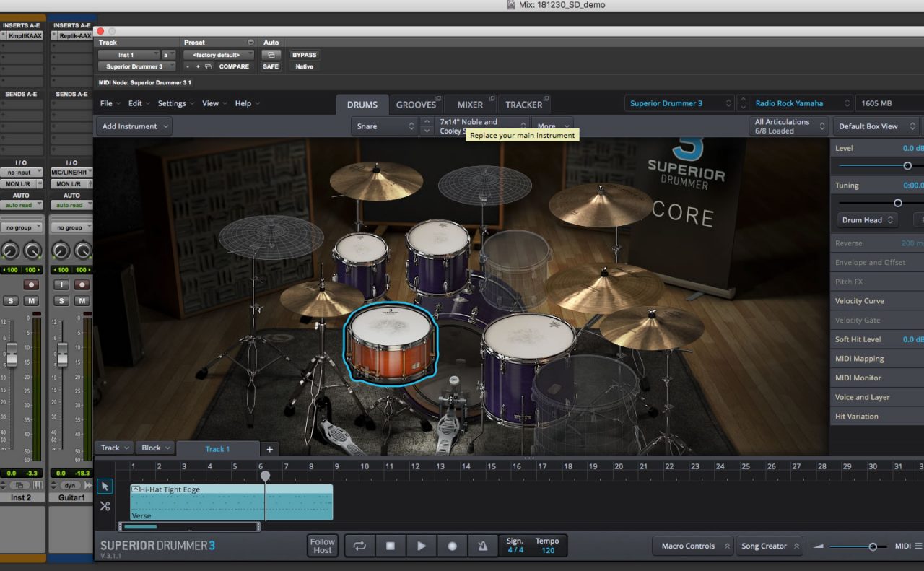Mute the Guitar1 track
Viewport: 924px width, 571px height.
click(82, 300)
